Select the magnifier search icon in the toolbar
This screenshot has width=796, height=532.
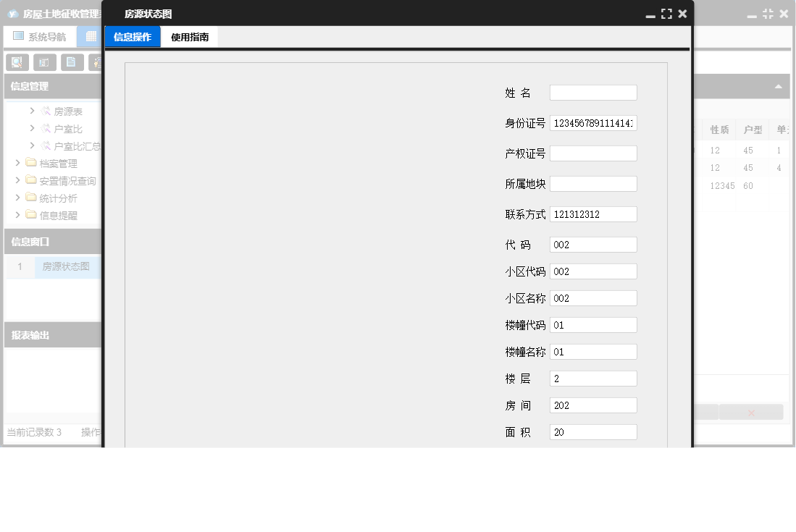click(17, 62)
